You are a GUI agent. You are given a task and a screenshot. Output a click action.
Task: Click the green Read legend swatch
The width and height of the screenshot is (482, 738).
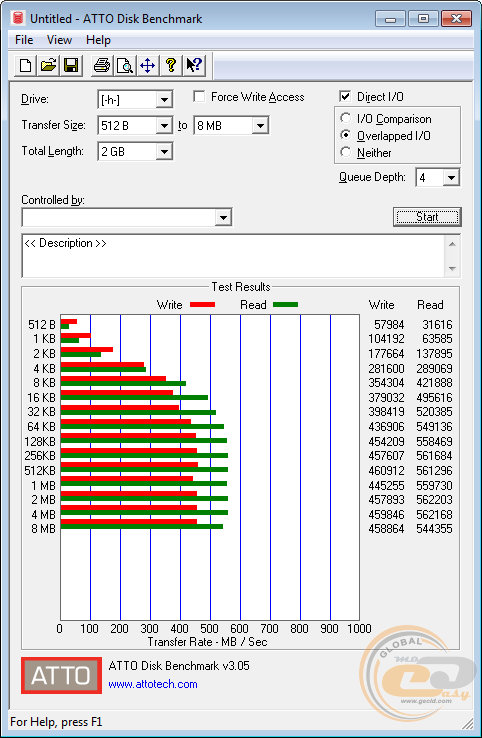click(x=285, y=305)
